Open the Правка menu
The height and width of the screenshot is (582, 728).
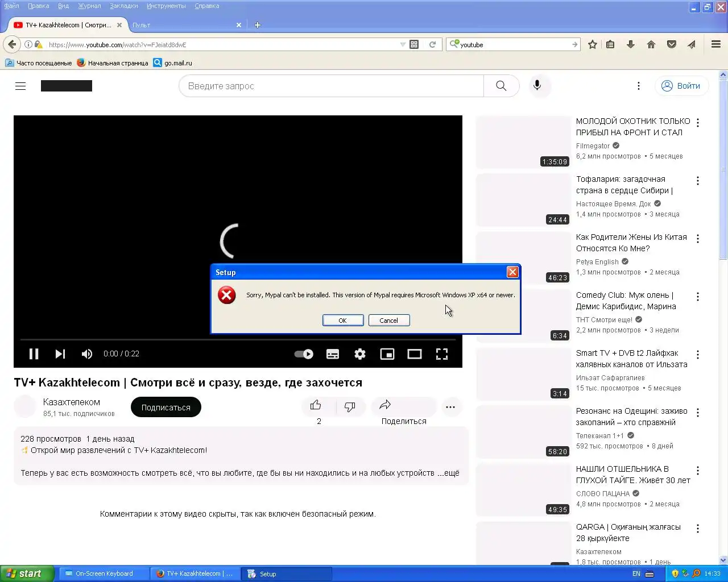coord(39,6)
